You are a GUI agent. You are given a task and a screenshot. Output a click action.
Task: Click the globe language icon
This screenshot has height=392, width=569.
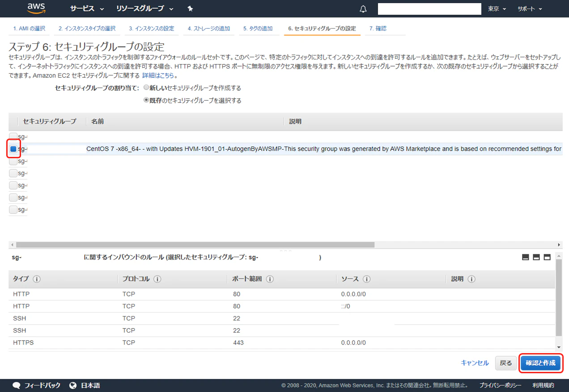[x=74, y=385]
